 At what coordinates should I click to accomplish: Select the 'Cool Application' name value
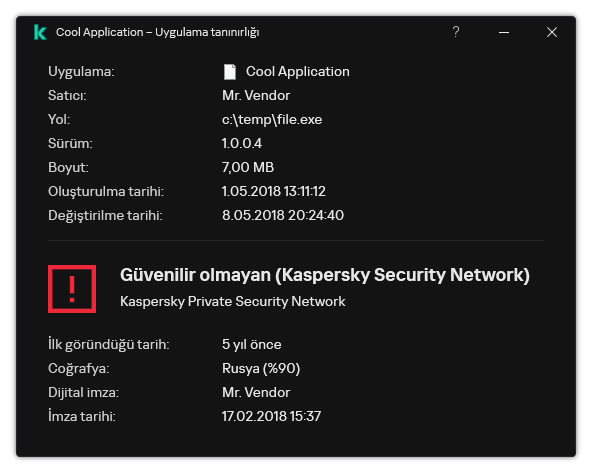(x=298, y=71)
